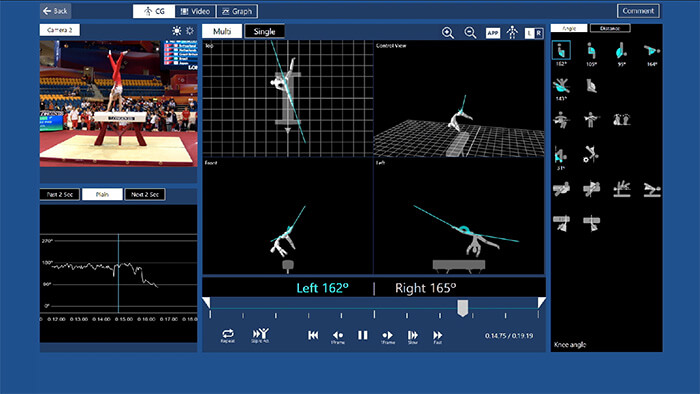Select the Left view CG pane
The width and height of the screenshot is (700, 394).
(459, 216)
